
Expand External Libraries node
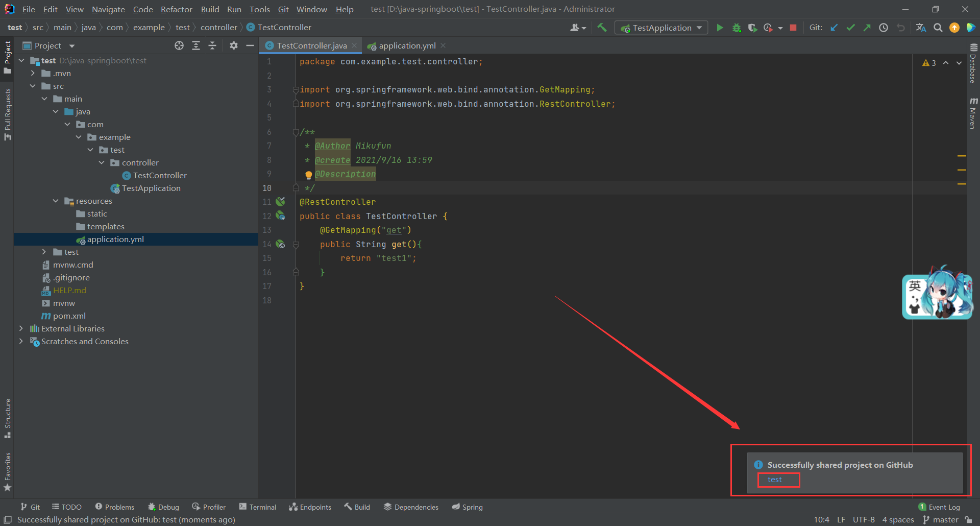click(21, 329)
